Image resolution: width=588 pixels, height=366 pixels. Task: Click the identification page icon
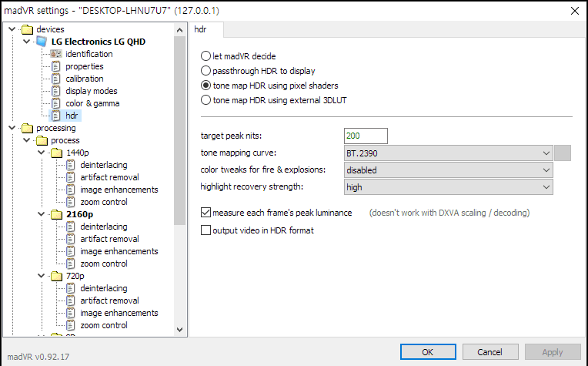pyautogui.click(x=55, y=54)
